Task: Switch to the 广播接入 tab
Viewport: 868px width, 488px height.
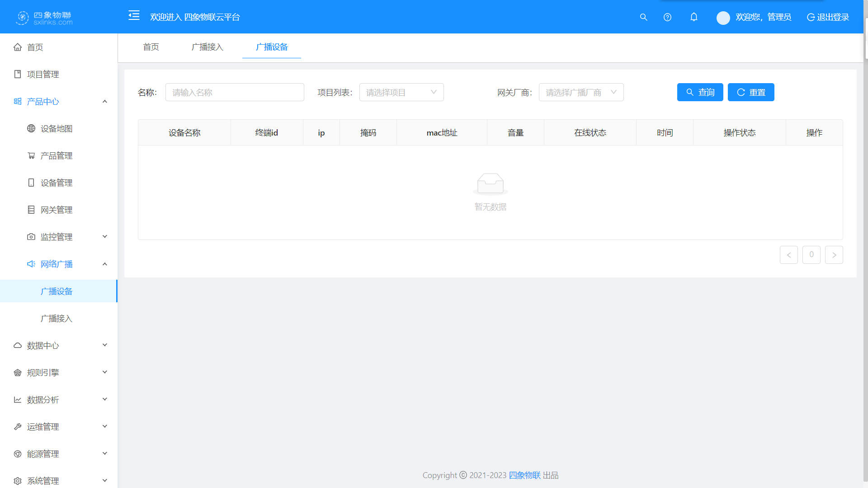Action: 207,47
